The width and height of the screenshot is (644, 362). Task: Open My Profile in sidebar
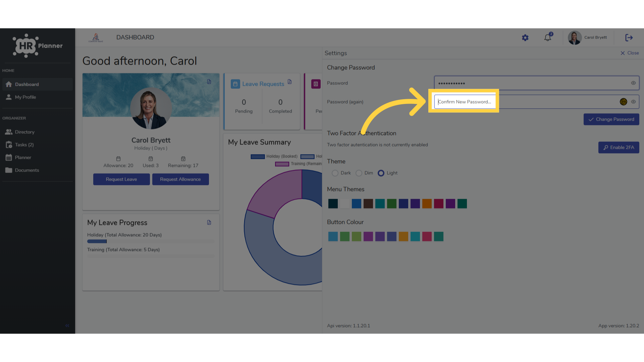tap(37, 97)
